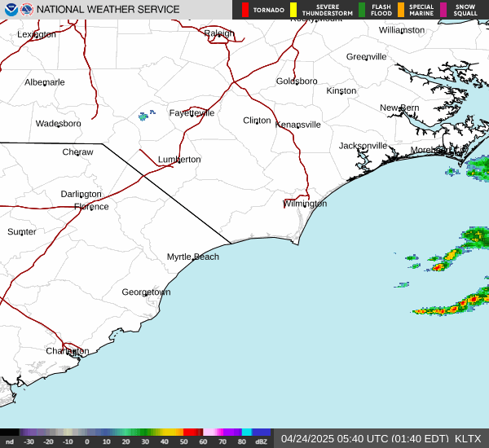This screenshot has height=448, width=489.
Task: Click the TORNADO legend label
Action: click(268, 10)
